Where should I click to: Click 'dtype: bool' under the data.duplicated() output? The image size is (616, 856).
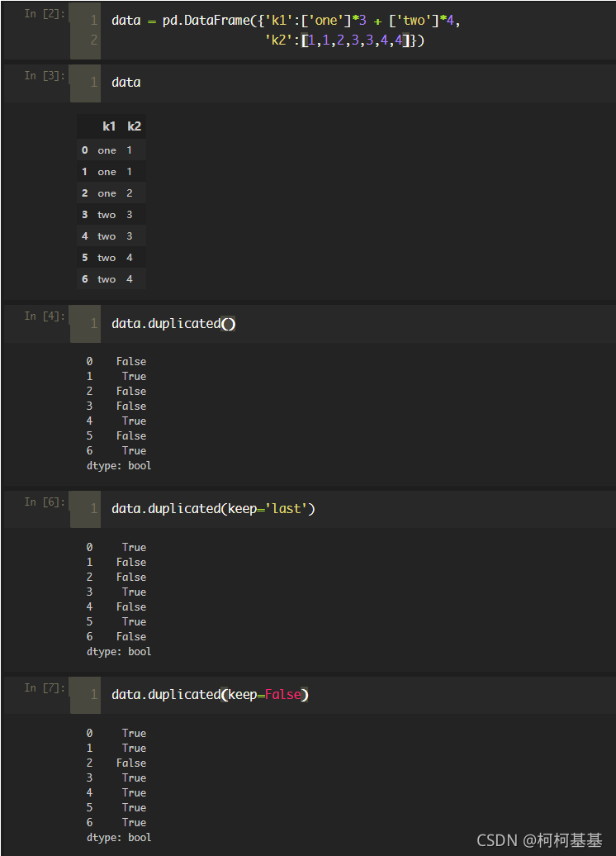pyautogui.click(x=119, y=466)
